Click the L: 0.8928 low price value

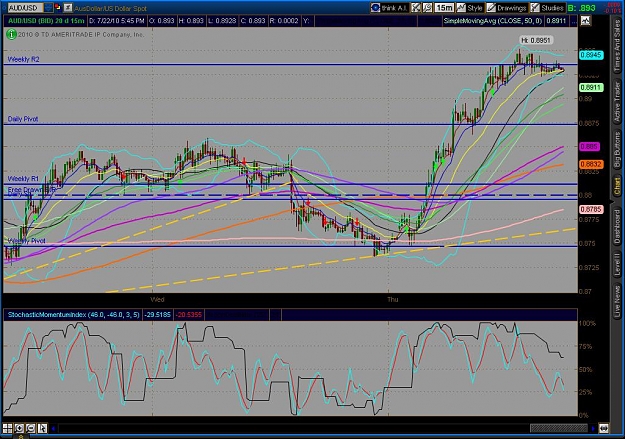coord(223,21)
